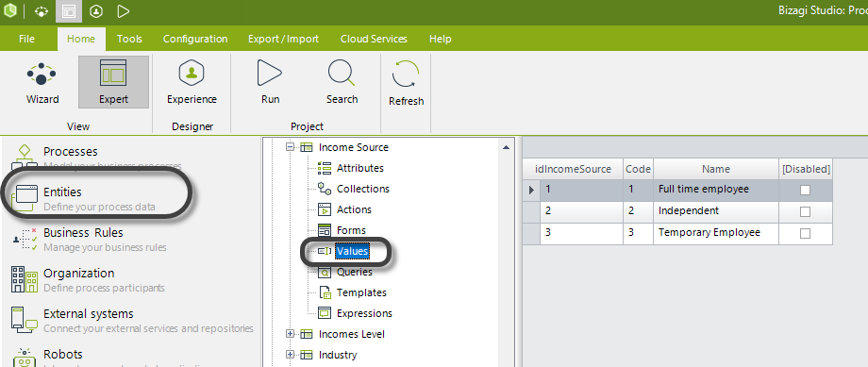Select Queries under Income Source
The height and width of the screenshot is (367, 868).
point(355,272)
